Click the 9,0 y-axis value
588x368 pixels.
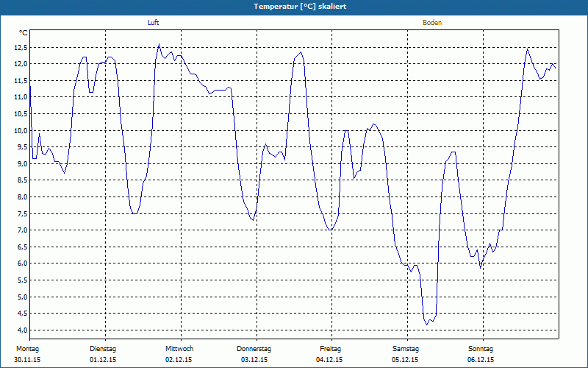click(x=22, y=163)
